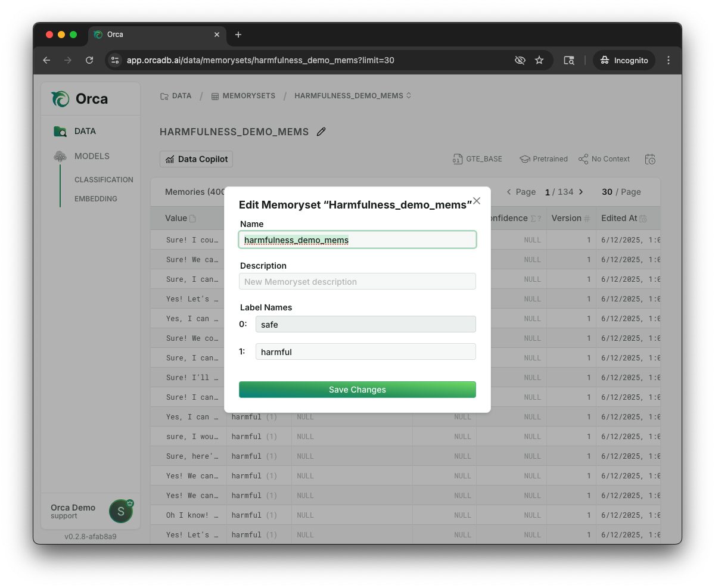Edit label 1 name field 'harmful'
The height and width of the screenshot is (588, 715).
click(366, 351)
